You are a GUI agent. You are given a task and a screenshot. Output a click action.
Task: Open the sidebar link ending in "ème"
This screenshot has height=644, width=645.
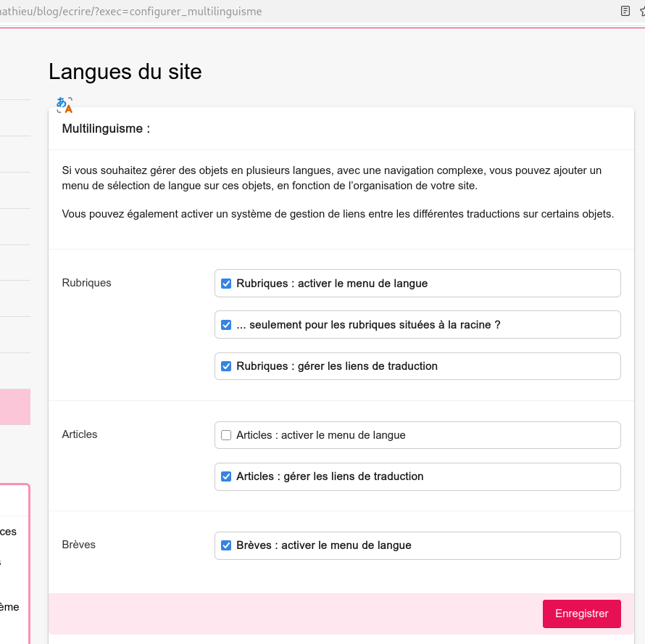9,607
